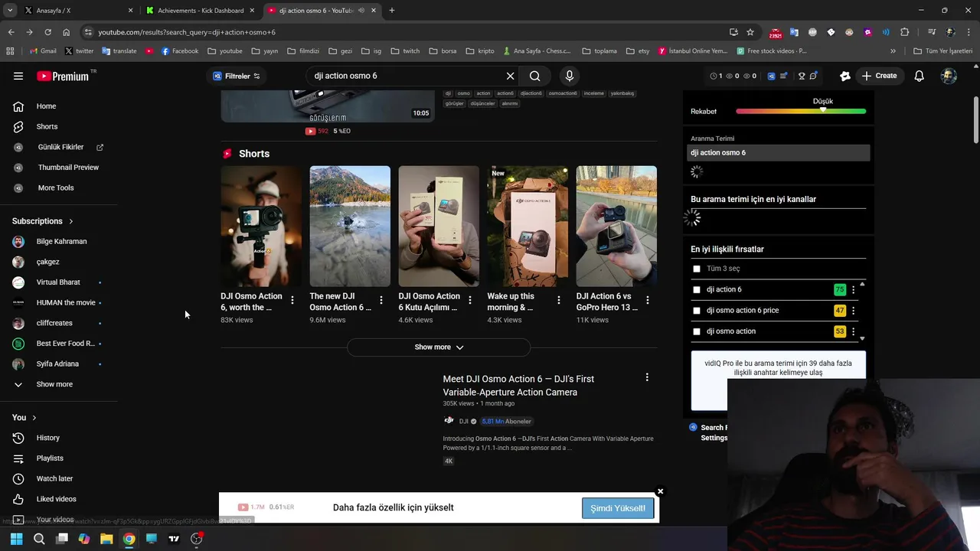Screen dimensions: 980x551
Task: Check the dji osmo action keyword checkbox
Action: pos(697,331)
